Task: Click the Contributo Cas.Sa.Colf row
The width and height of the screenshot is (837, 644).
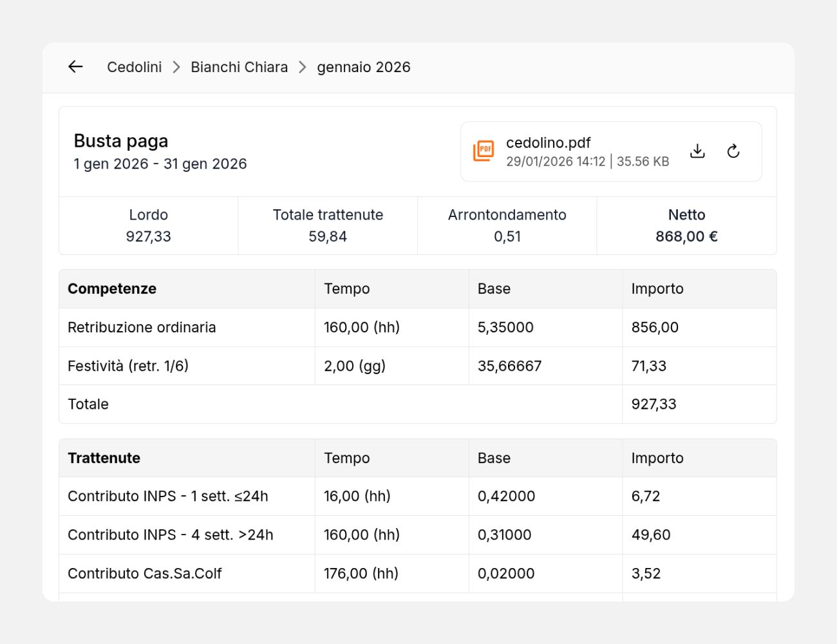Action: (145, 573)
